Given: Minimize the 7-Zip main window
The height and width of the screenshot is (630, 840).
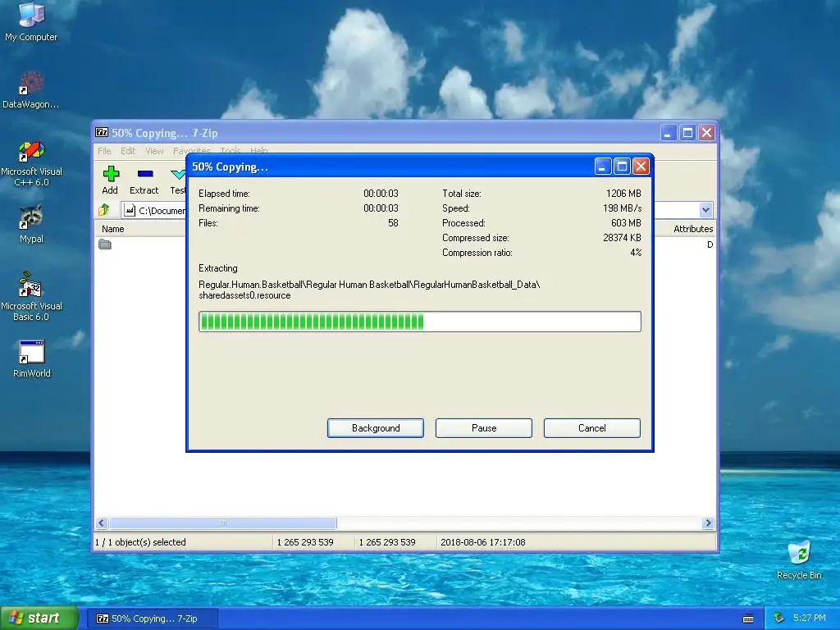Looking at the screenshot, I should point(668,133).
